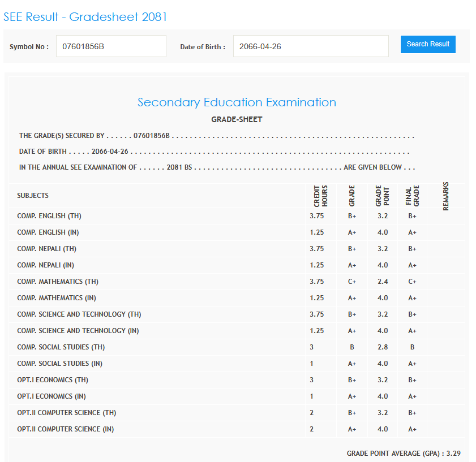Focus the Symbol No input field
The width and height of the screenshot is (476, 462).
click(x=111, y=46)
